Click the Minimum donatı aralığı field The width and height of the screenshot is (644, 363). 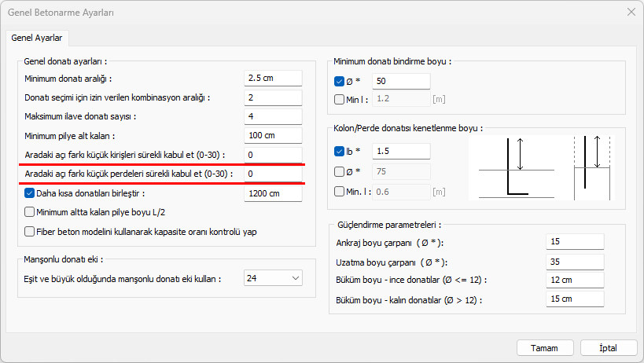(x=273, y=79)
